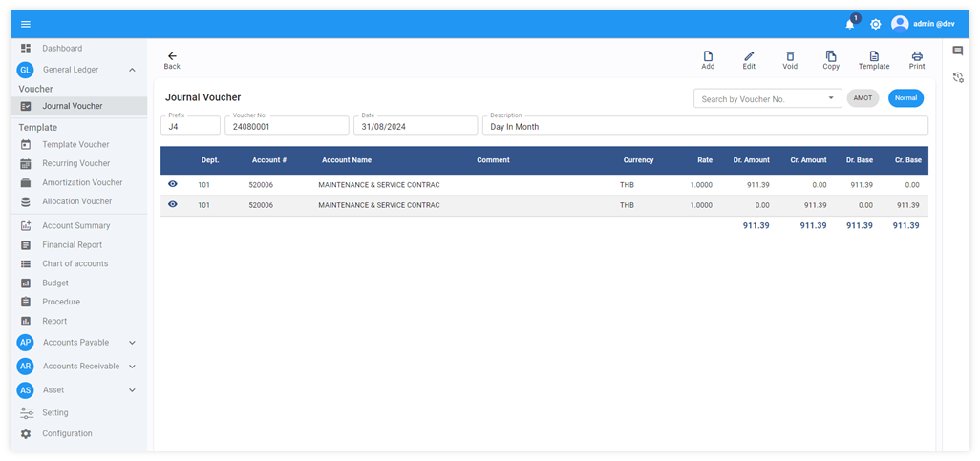
Task: Click eye icon on first voucher row
Action: 173,184
